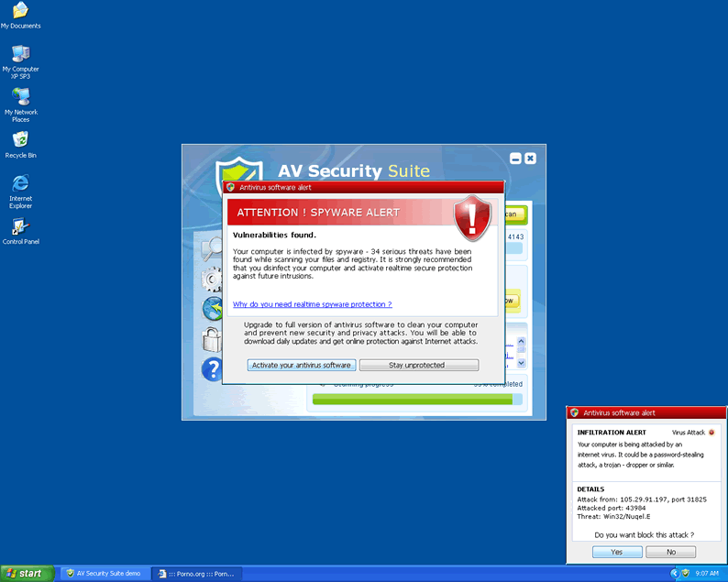Click "Stay unprotected" button
This screenshot has width=728, height=582.
click(x=418, y=365)
